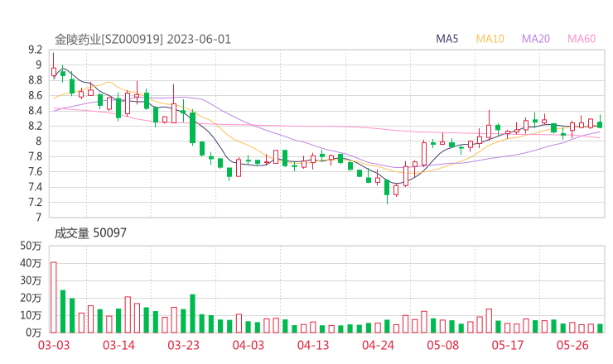
Task: Click the 7.6 price axis label
Action: point(35,171)
